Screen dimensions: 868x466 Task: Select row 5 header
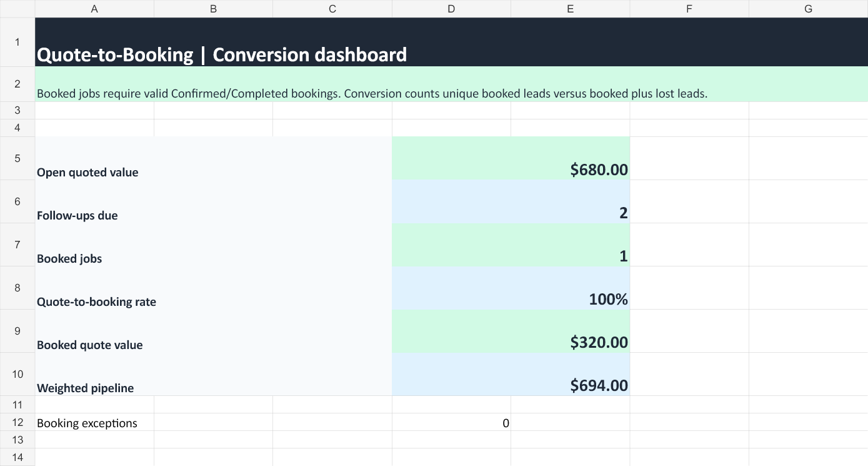click(17, 158)
